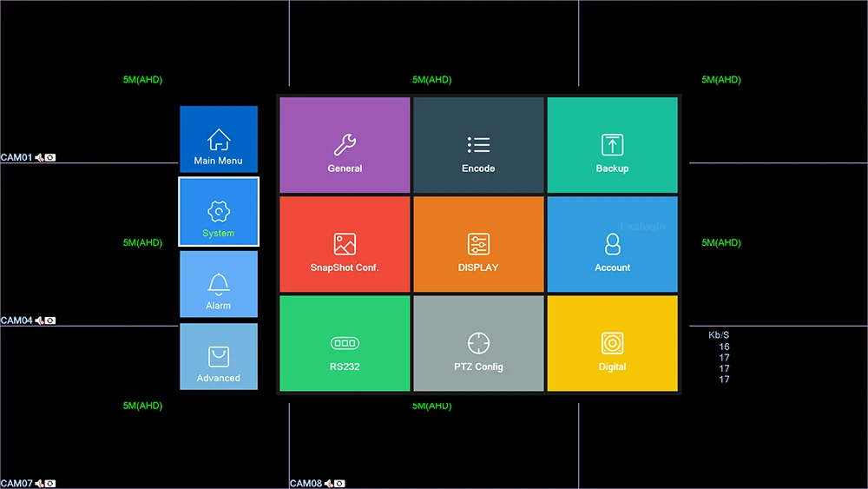Open the DISPLAY settings tile

point(478,244)
